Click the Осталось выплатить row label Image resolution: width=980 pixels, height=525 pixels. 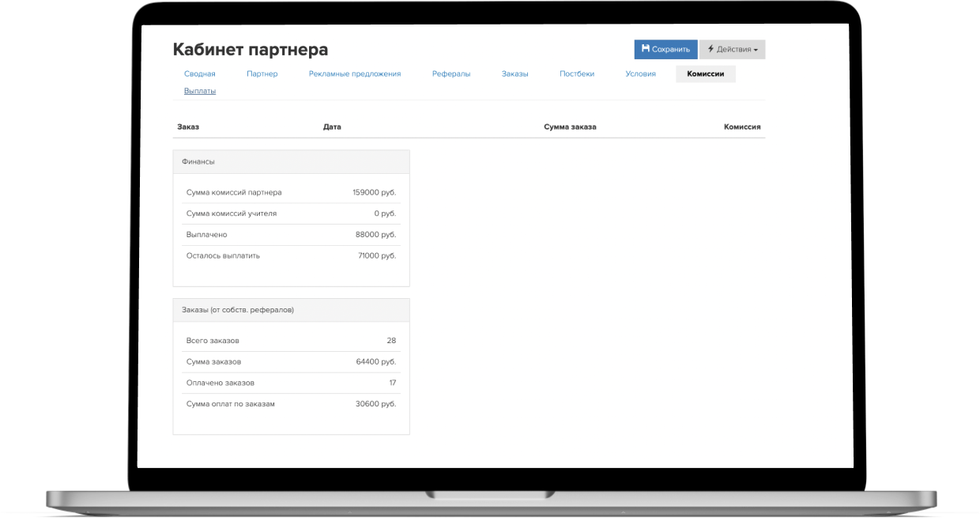(223, 255)
